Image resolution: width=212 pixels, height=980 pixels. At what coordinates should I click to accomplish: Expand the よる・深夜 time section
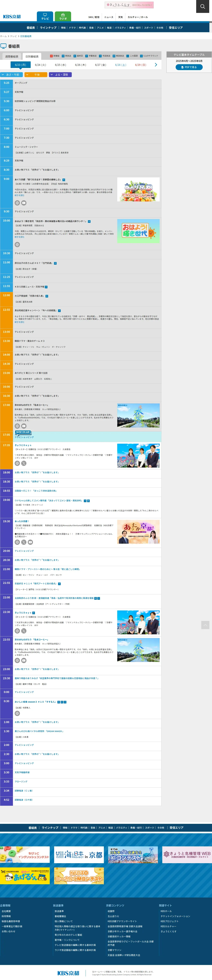pyautogui.click(x=60, y=74)
